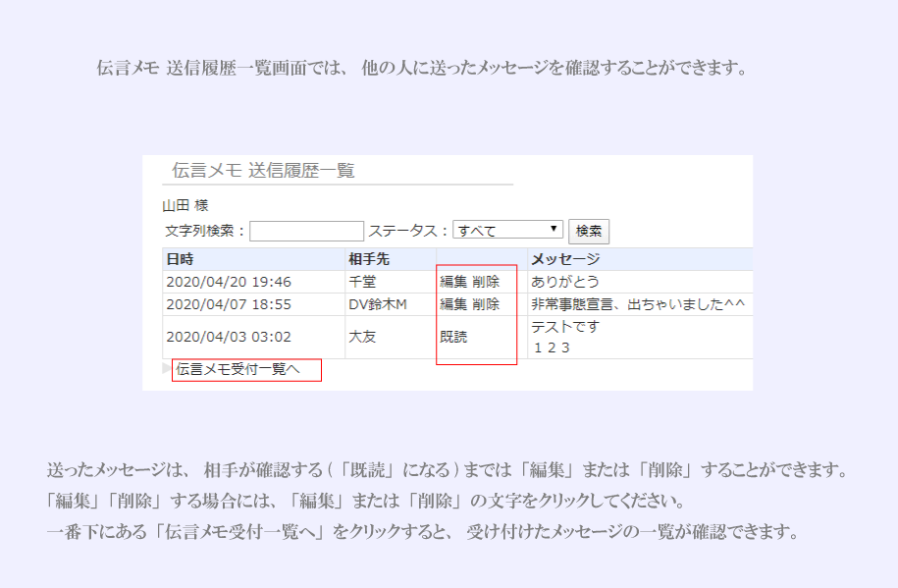Click the 日時 column header

coord(180,259)
